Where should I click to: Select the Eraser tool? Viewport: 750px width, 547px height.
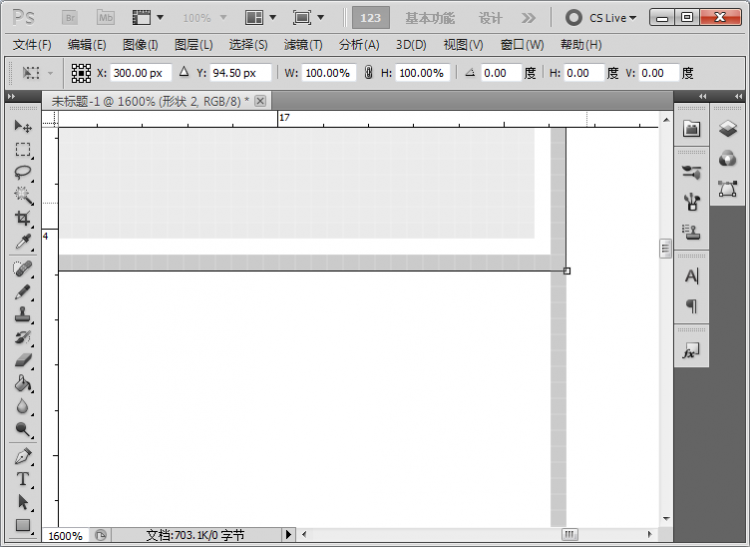pos(22,361)
